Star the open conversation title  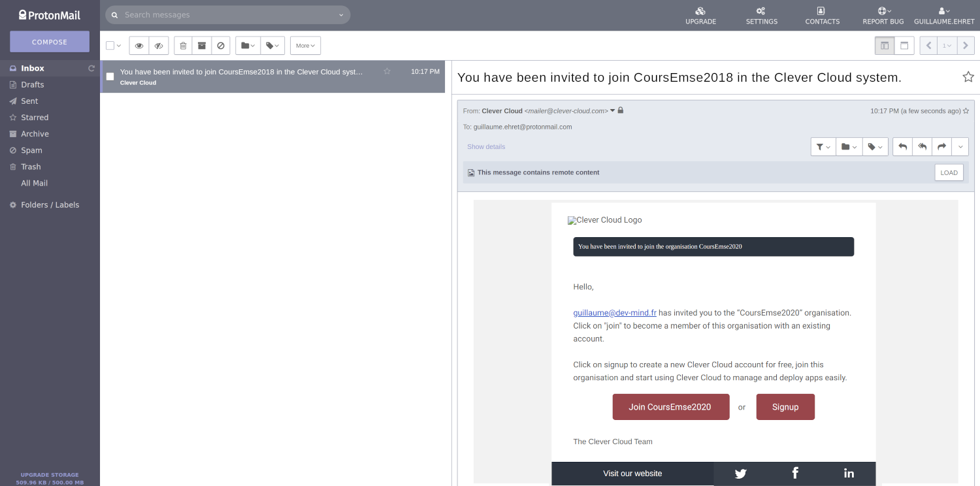point(968,77)
